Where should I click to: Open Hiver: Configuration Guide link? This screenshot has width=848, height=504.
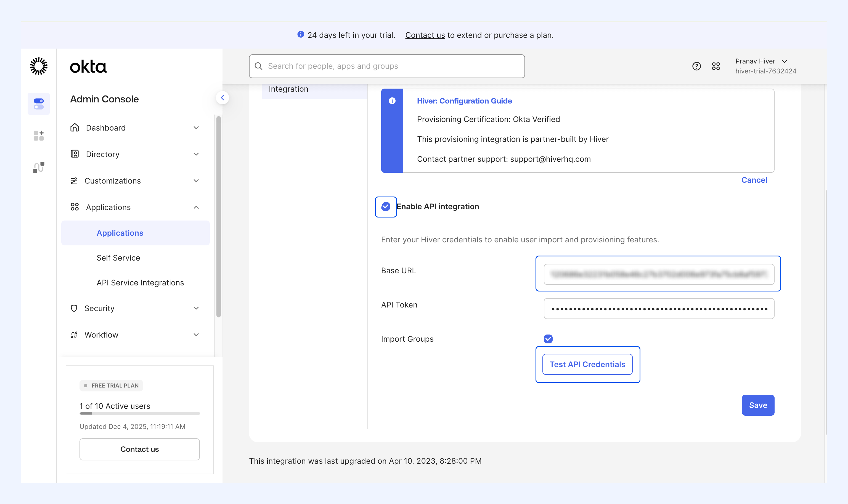[x=464, y=101]
